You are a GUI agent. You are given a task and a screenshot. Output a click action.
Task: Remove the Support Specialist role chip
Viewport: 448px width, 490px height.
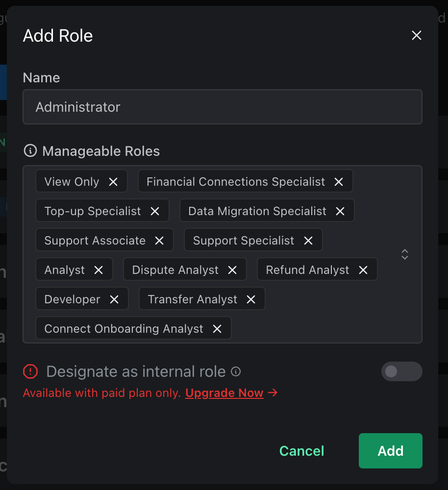pos(308,240)
